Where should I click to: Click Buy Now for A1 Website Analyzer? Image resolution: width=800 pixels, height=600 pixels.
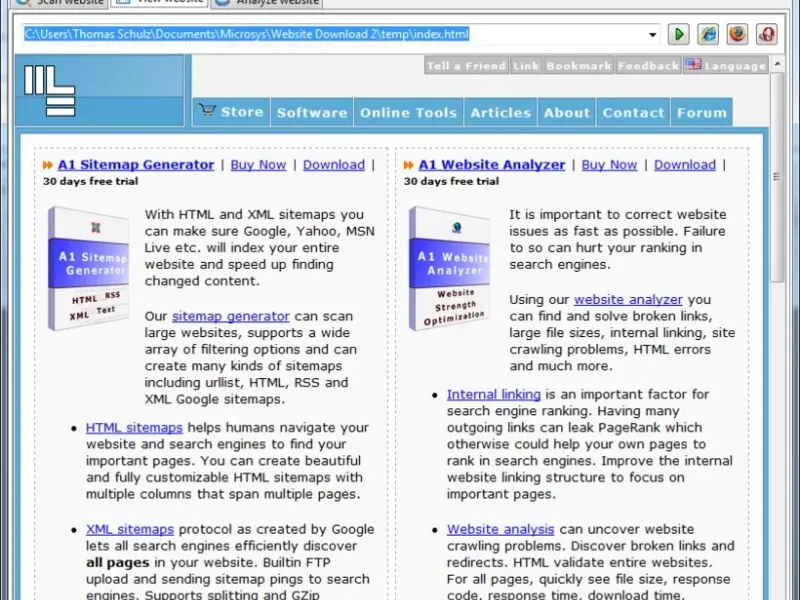609,165
